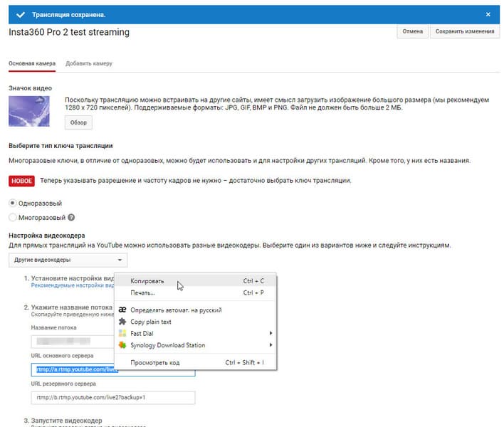Click the Название потока input field
Screen dimensions: 504x427
tap(73, 341)
